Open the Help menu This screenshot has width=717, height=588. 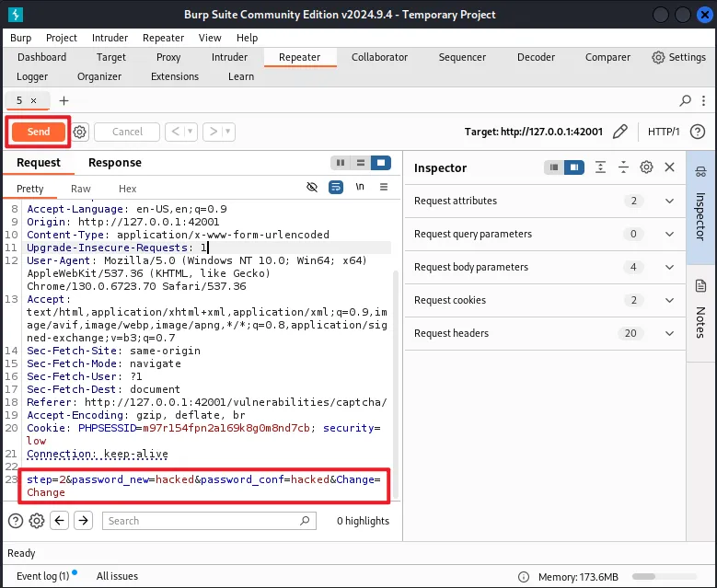[x=247, y=38]
